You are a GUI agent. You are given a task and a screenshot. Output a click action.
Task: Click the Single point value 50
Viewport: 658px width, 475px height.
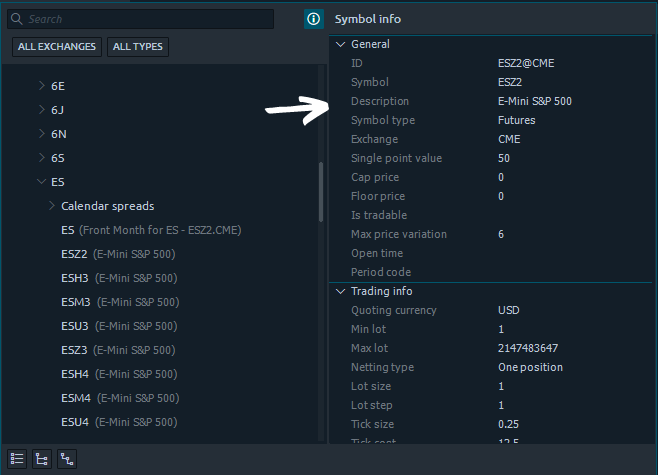pyautogui.click(x=504, y=158)
